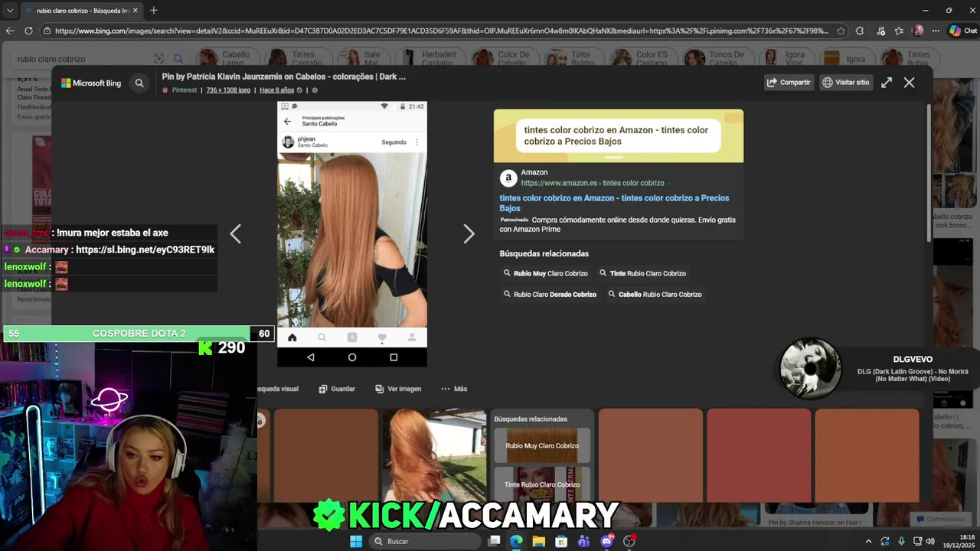Search related 'Tinte Rubio Claro Cobrizo'

pyautogui.click(x=642, y=273)
